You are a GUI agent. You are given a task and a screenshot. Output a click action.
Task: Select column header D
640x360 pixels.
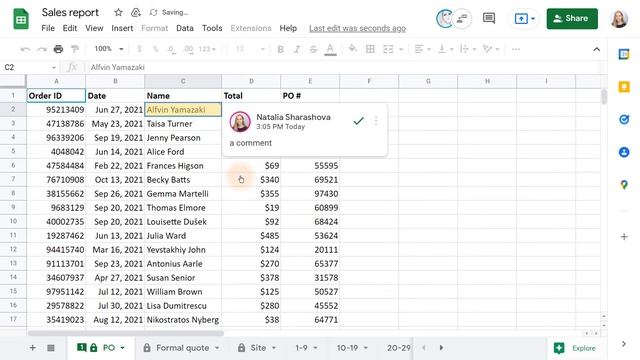251,81
